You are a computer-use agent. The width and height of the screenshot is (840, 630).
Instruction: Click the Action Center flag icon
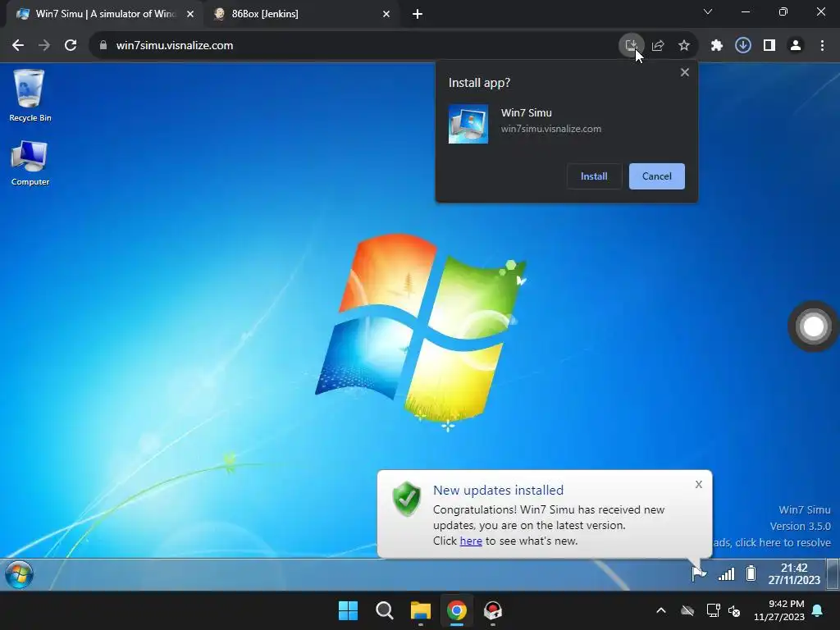pos(699,573)
